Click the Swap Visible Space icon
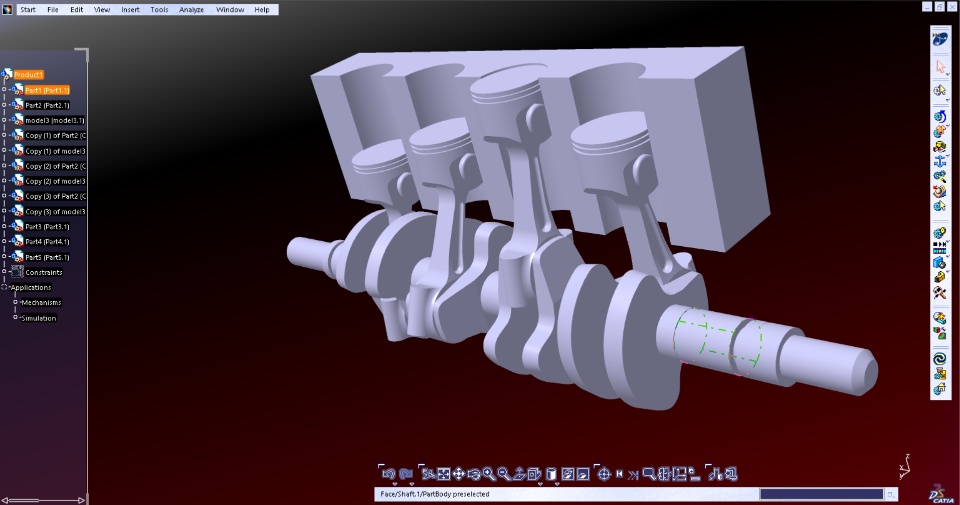The width and height of the screenshot is (960, 505). pos(583,474)
